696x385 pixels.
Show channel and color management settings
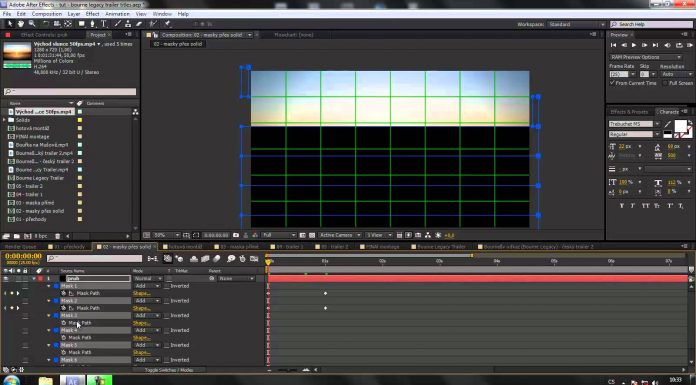click(x=255, y=235)
